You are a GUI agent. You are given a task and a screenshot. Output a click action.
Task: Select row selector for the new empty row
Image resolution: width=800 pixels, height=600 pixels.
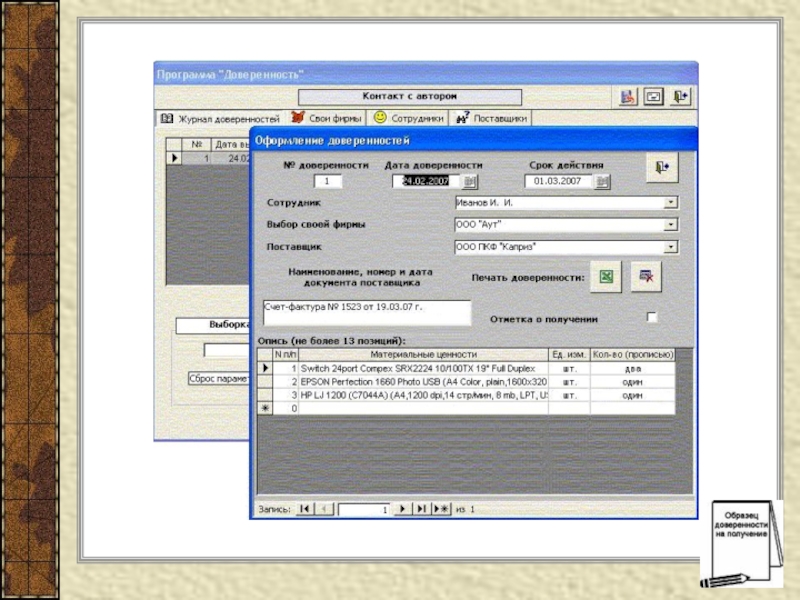pyautogui.click(x=265, y=408)
